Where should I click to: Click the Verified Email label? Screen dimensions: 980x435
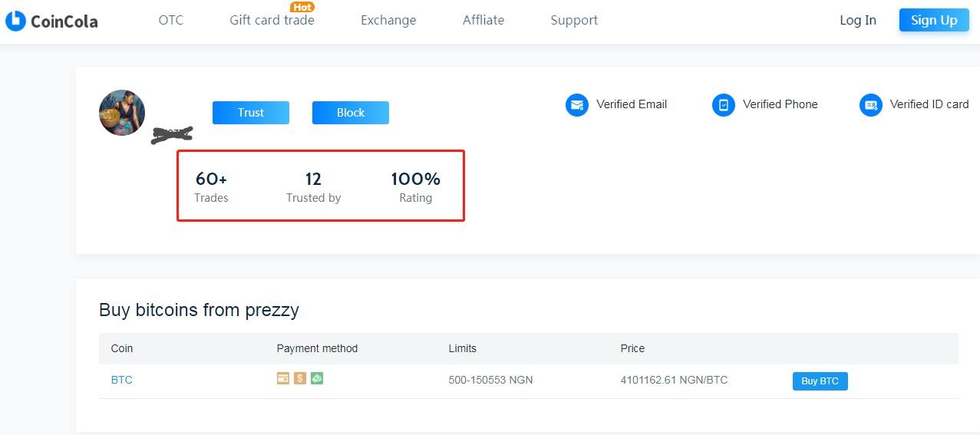(x=632, y=104)
